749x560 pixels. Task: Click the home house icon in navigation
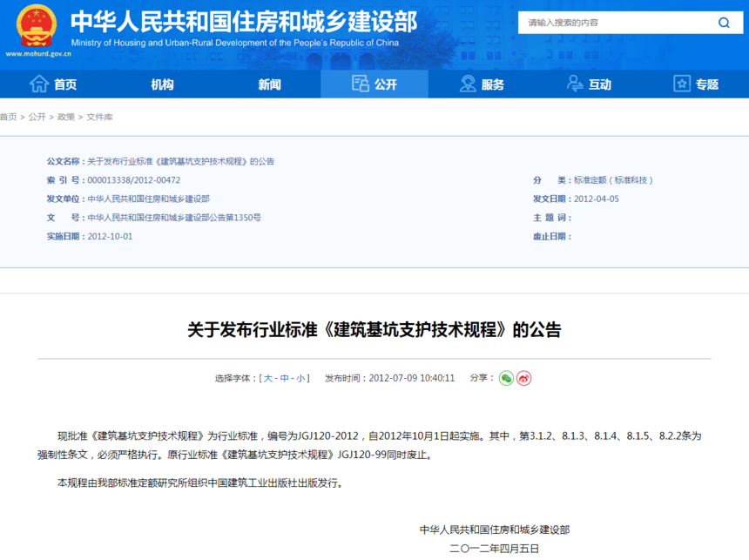coord(39,84)
